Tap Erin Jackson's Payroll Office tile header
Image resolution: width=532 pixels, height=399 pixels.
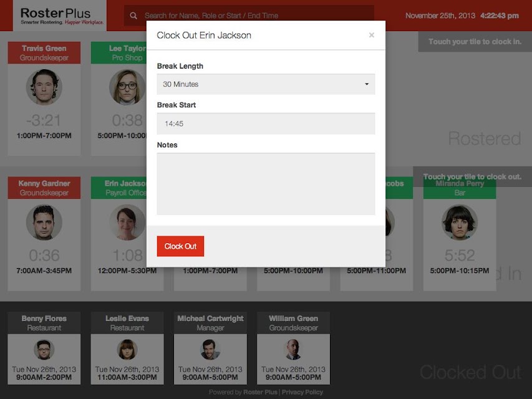(118, 188)
